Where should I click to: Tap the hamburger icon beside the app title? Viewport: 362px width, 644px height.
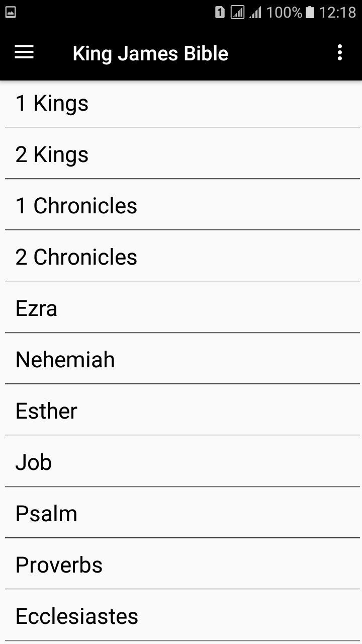(24, 53)
